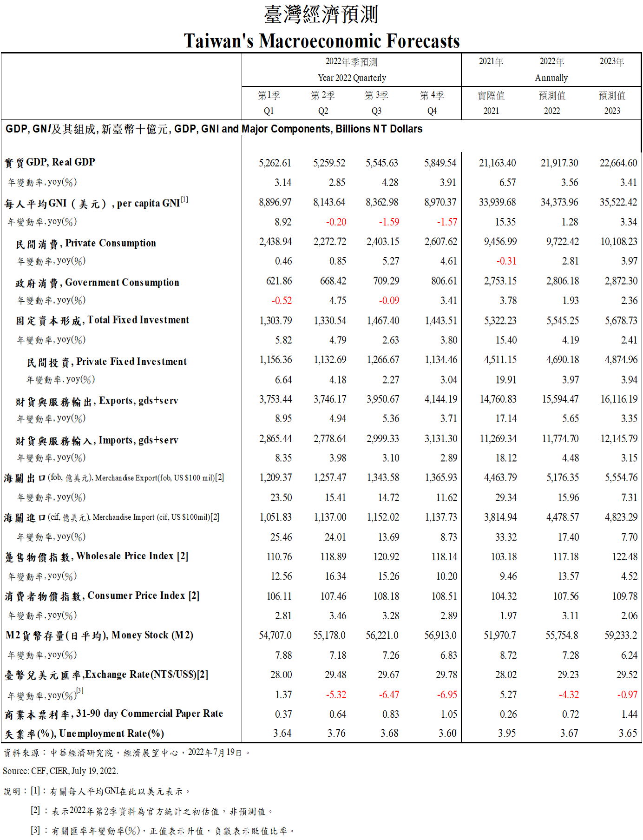643x840 pixels.
Task: Select the Q2 column header
Action: click(323, 111)
